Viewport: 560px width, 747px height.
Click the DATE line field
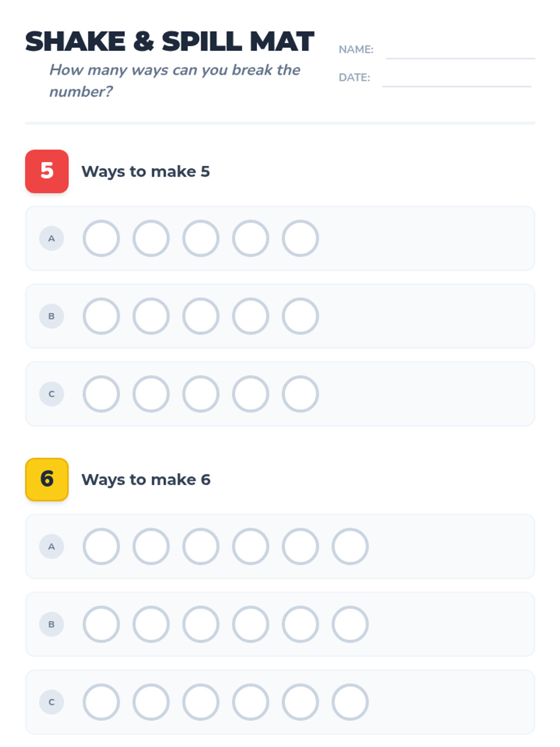(456, 79)
